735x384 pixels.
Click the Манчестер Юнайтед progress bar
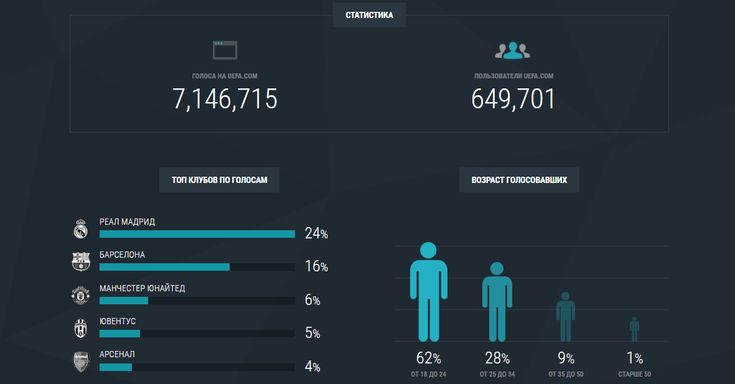[x=197, y=301]
